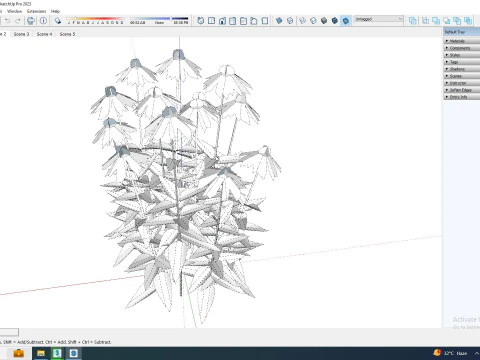Click the Intersect solid tool
Image resolution: width=480 pixels, height=360 pixels.
coord(425,21)
